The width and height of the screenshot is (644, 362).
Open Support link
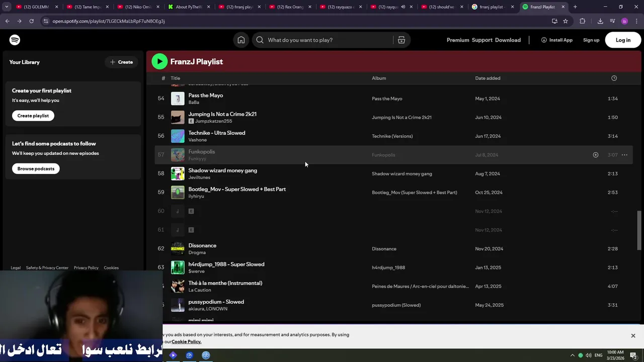coord(482,40)
